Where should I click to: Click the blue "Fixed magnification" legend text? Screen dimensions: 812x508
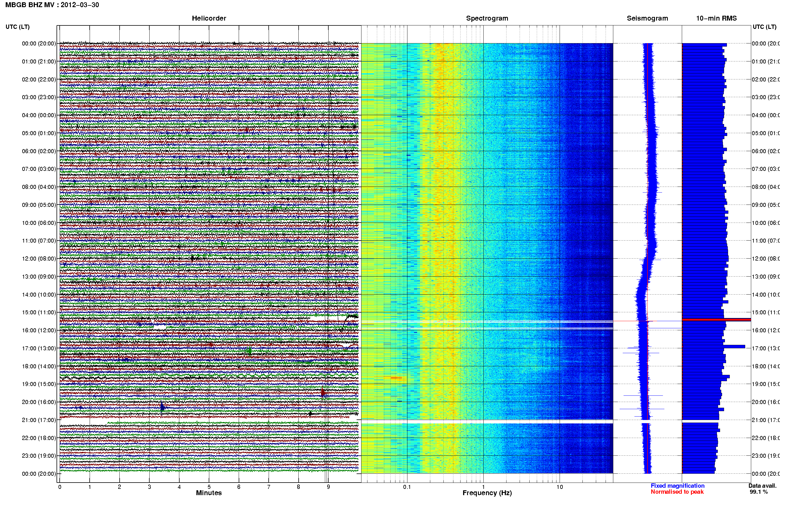pos(678,486)
